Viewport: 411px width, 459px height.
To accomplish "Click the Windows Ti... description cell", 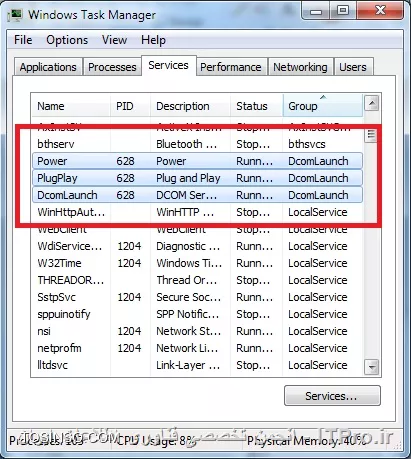I will pyautogui.click(x=189, y=263).
